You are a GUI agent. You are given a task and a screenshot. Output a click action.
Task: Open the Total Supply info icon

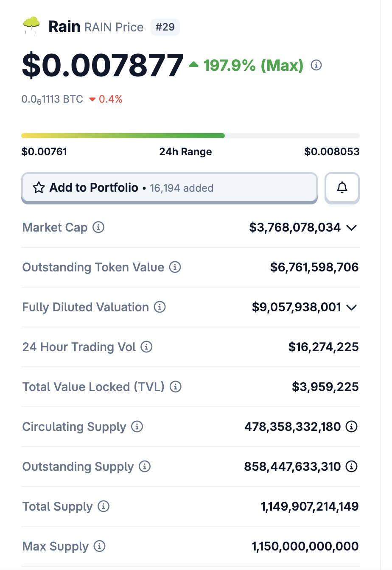104,506
